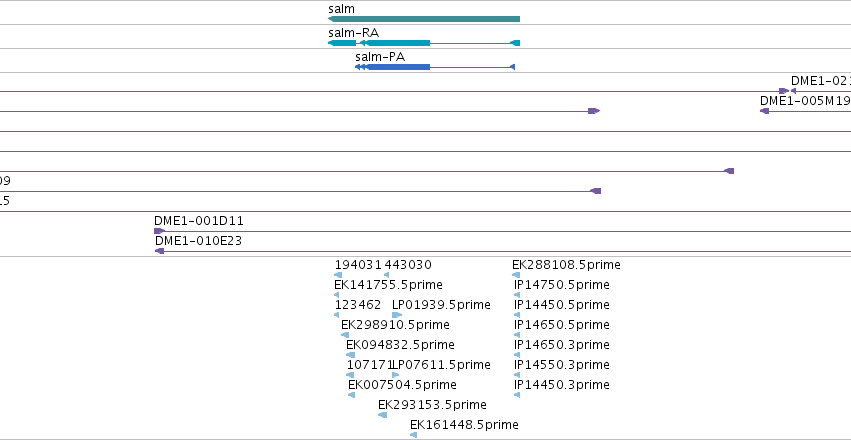Image resolution: width=851 pixels, height=440 pixels.
Task: Click the EK094832.5prime label
Action: tap(401, 345)
